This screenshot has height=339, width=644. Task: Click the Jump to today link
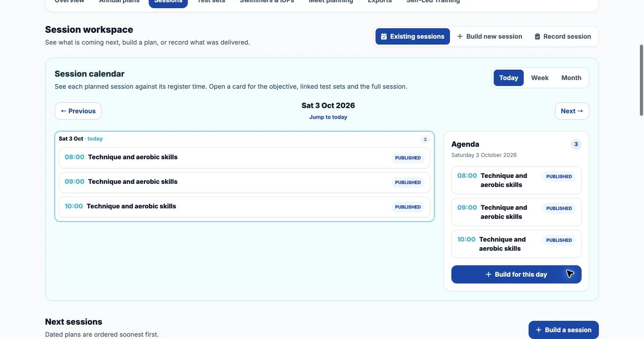point(328,117)
